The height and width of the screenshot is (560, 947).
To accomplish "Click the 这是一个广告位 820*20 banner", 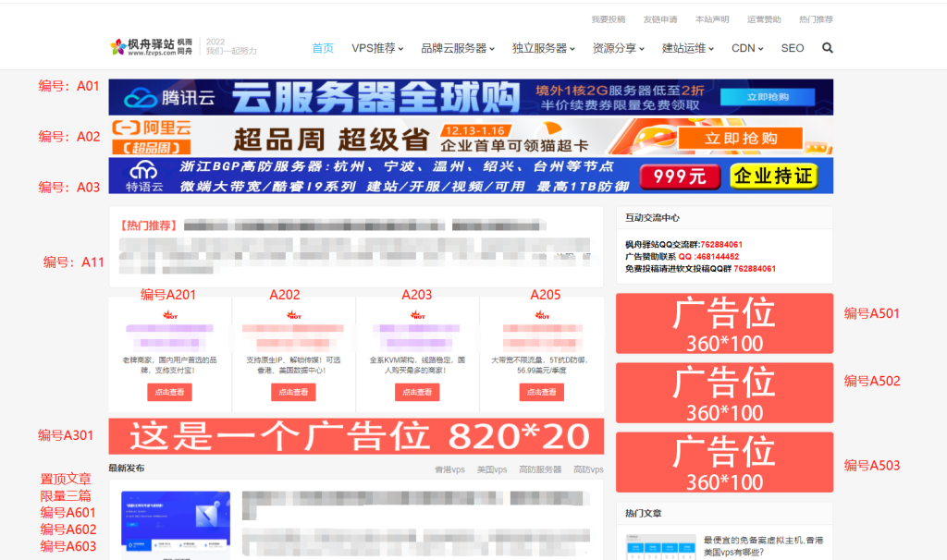I will coord(356,436).
